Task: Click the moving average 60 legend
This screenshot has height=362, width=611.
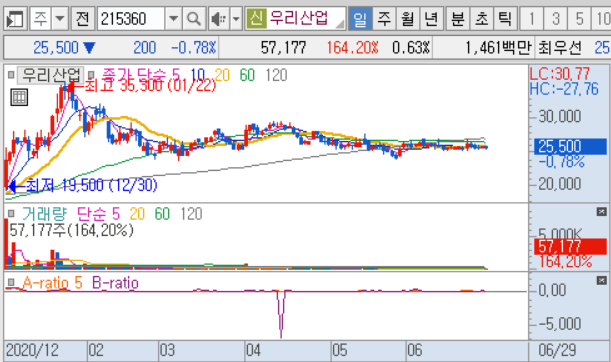Action: point(247,75)
